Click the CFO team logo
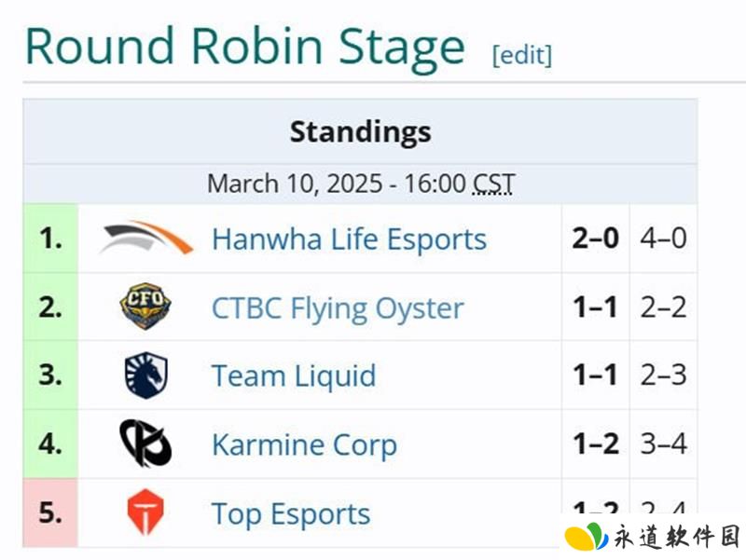This screenshot has height=560, width=746. (x=145, y=307)
